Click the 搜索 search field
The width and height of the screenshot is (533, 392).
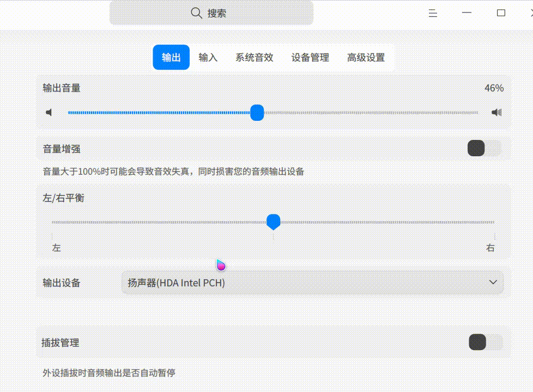(211, 13)
